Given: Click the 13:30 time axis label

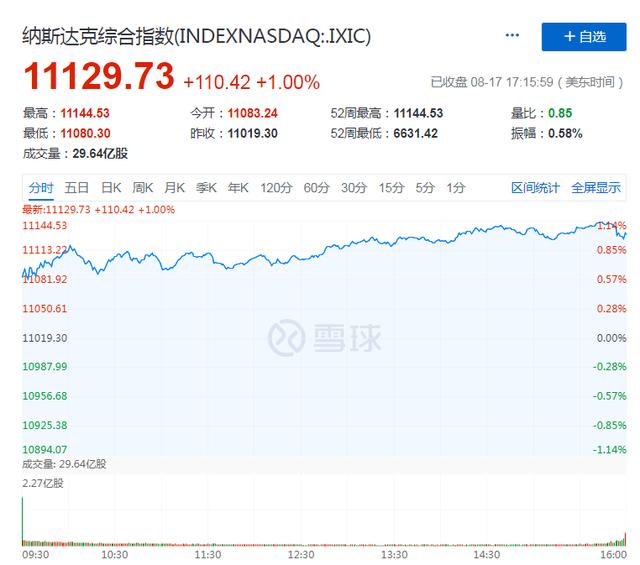Looking at the screenshot, I should point(394,555).
